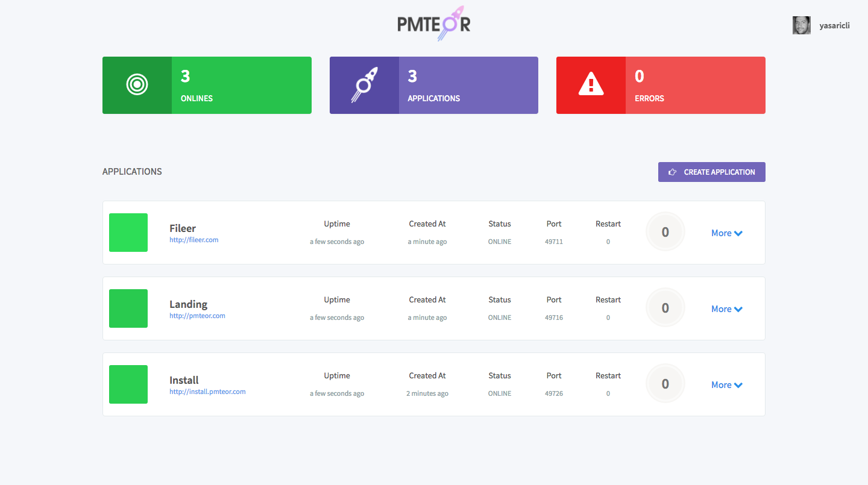Click 'a minute ago' created time for Fileer
The height and width of the screenshot is (485, 868).
coord(427,242)
